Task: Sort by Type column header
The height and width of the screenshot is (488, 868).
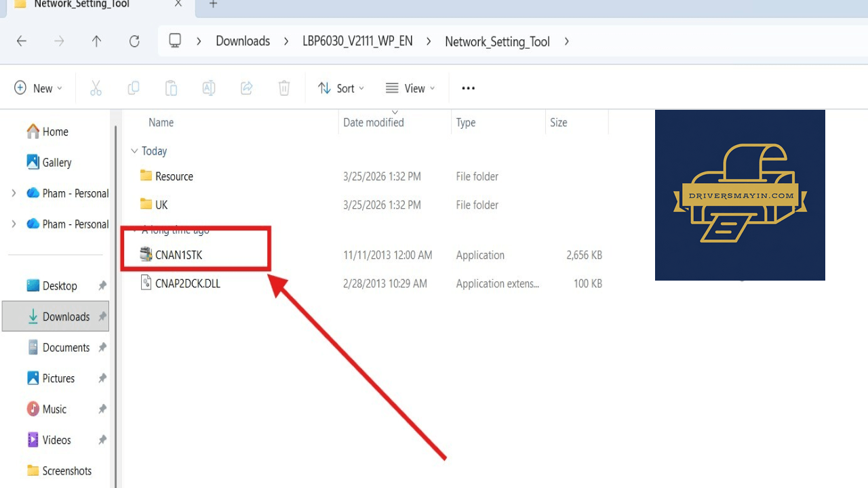Action: tap(466, 123)
